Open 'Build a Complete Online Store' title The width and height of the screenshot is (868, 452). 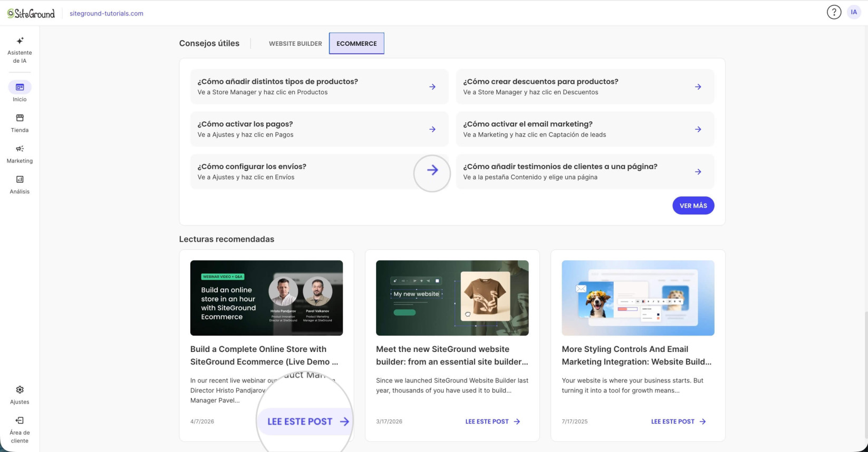(x=264, y=356)
